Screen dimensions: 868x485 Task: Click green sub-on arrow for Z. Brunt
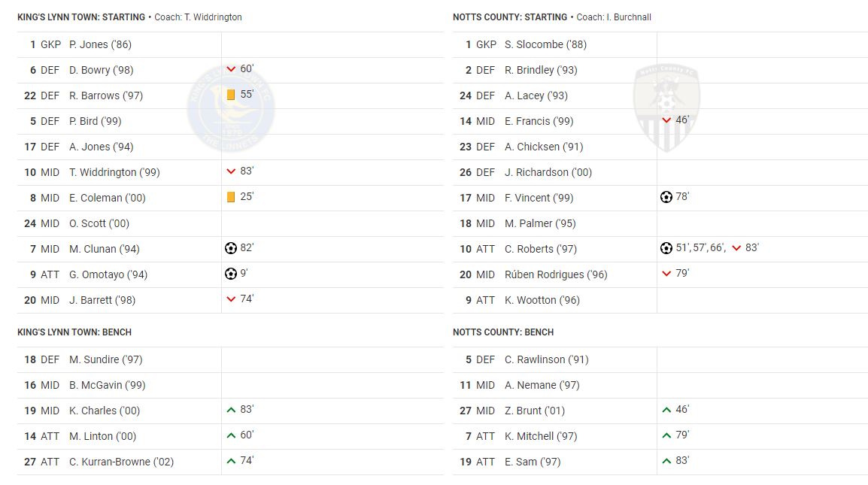point(666,411)
